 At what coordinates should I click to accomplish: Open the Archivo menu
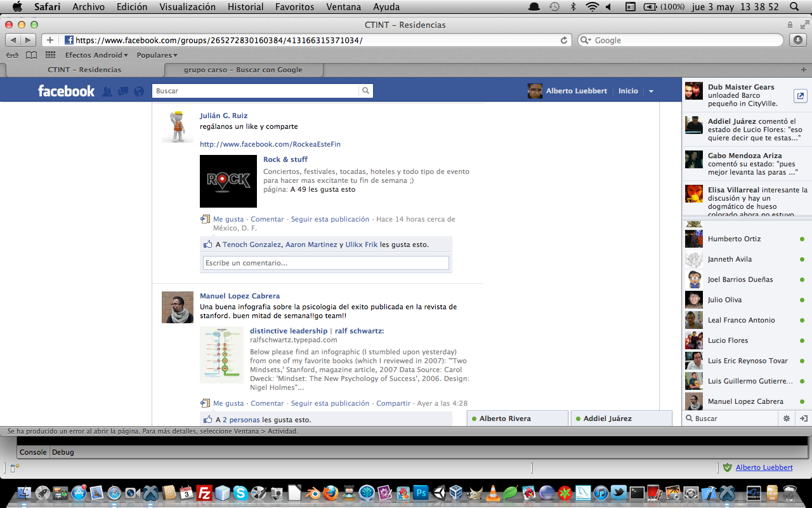(x=88, y=7)
